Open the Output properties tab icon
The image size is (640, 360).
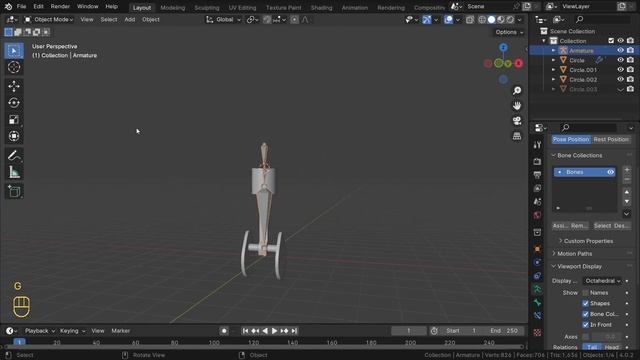tap(537, 175)
